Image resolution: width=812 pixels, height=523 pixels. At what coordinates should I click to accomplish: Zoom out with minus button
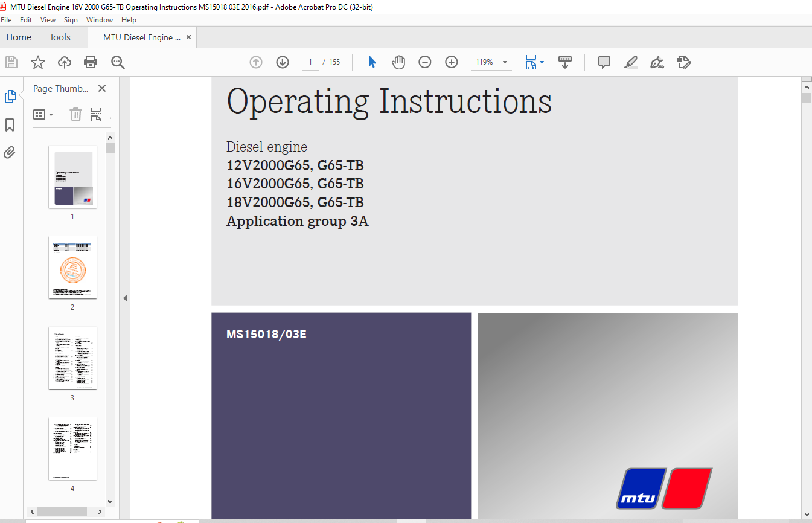click(x=425, y=62)
